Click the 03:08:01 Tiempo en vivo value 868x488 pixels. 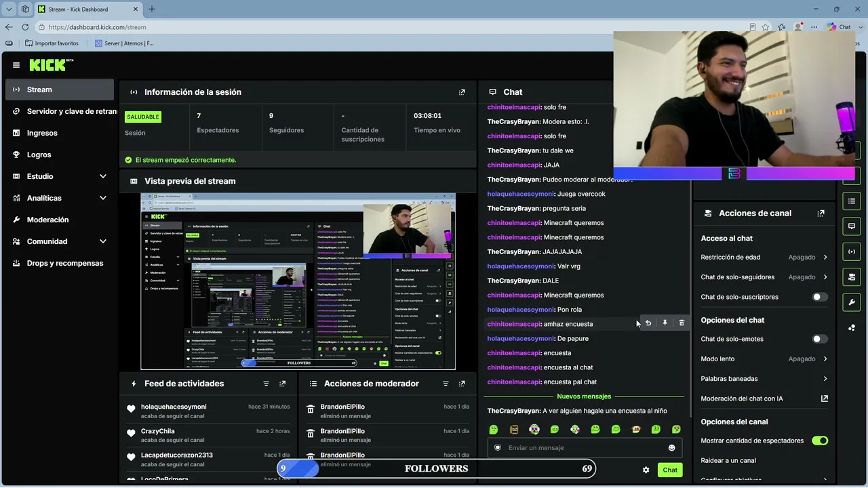pyautogui.click(x=428, y=116)
